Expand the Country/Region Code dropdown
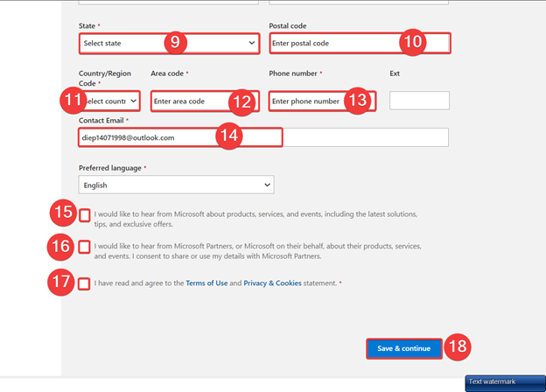The image size is (546, 392). point(109,101)
